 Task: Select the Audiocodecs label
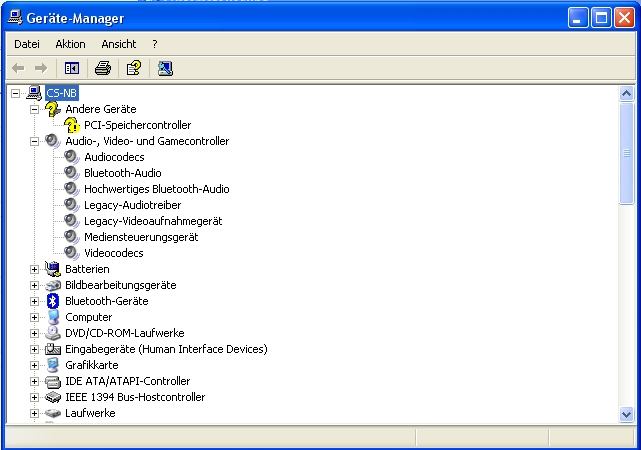pos(114,157)
